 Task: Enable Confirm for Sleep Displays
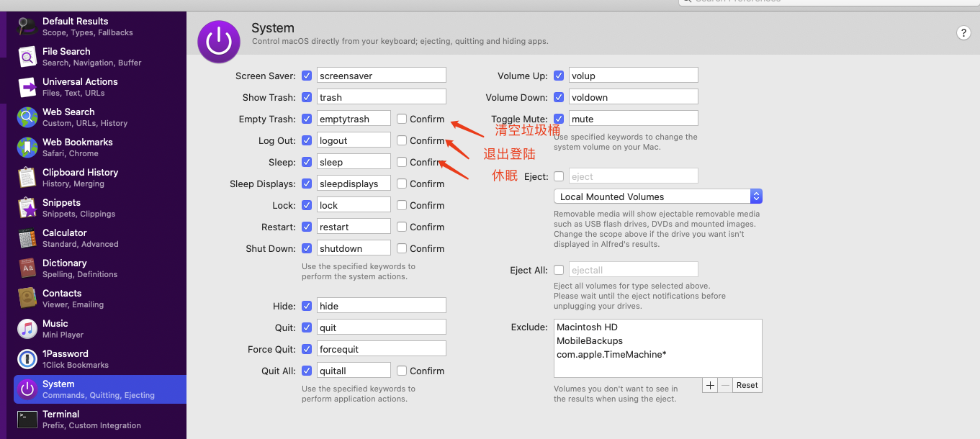coord(402,184)
